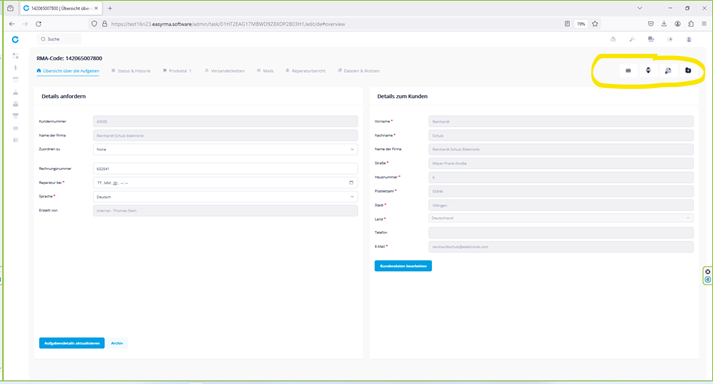Click the Hausnummer field

pyautogui.click(x=561, y=177)
